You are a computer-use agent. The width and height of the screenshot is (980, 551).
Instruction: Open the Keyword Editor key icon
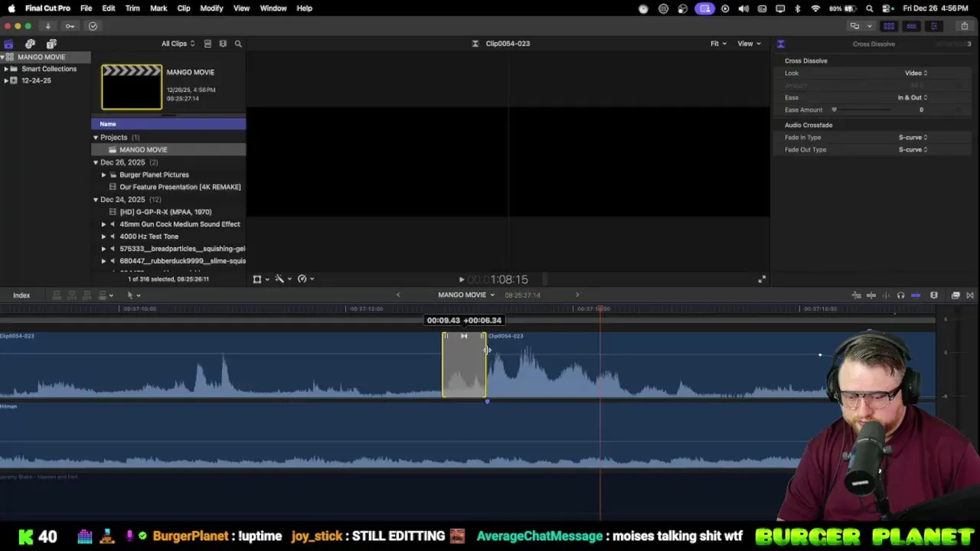[70, 26]
